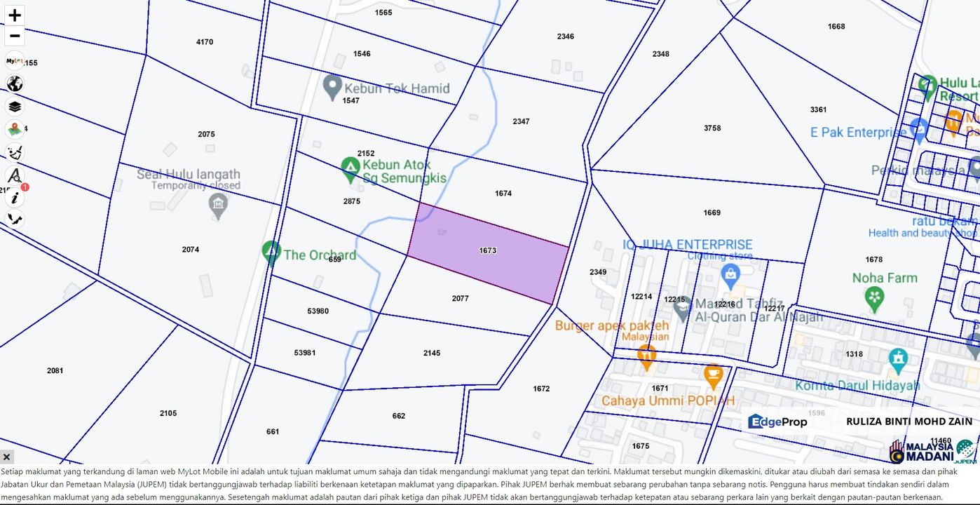Open the information panel icon
The width and height of the screenshot is (980, 505).
[15, 198]
